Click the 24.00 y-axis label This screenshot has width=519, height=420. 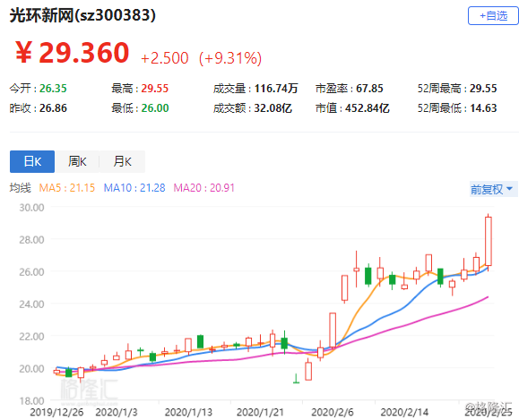click(x=31, y=304)
